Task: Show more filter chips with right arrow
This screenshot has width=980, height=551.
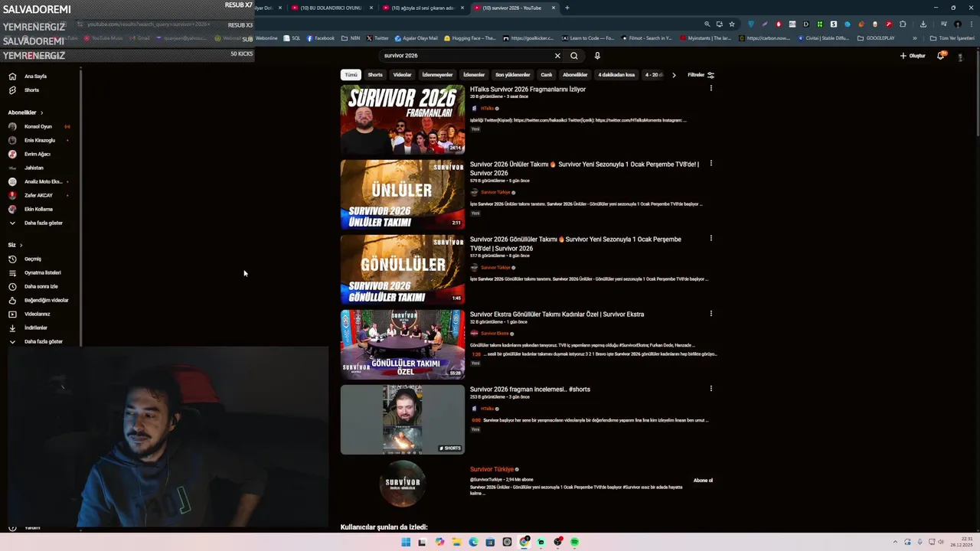Action: tap(674, 75)
